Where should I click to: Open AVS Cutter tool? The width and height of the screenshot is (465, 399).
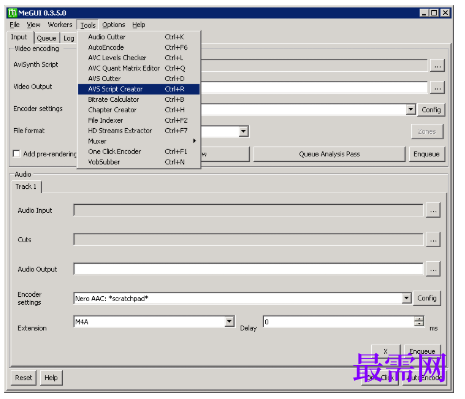coord(139,78)
